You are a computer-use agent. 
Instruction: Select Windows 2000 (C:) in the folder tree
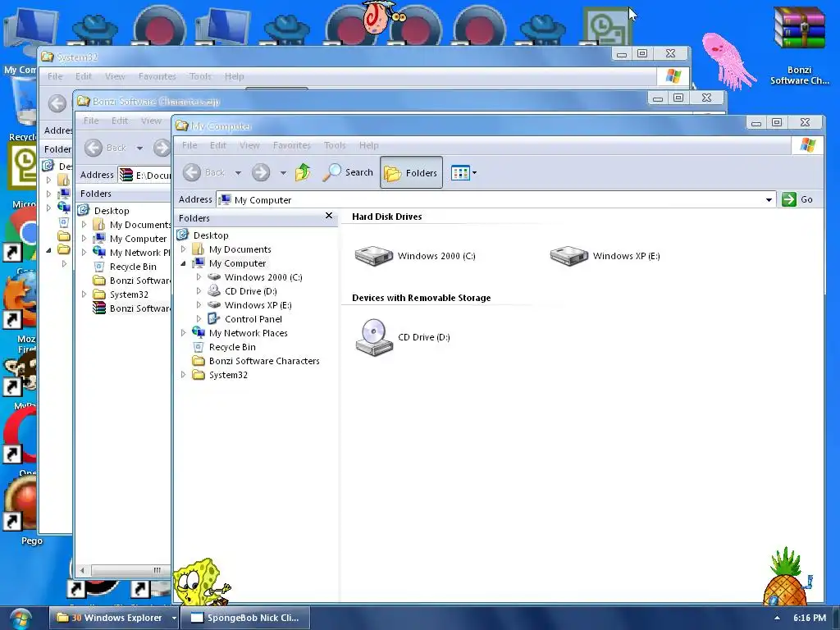point(263,277)
